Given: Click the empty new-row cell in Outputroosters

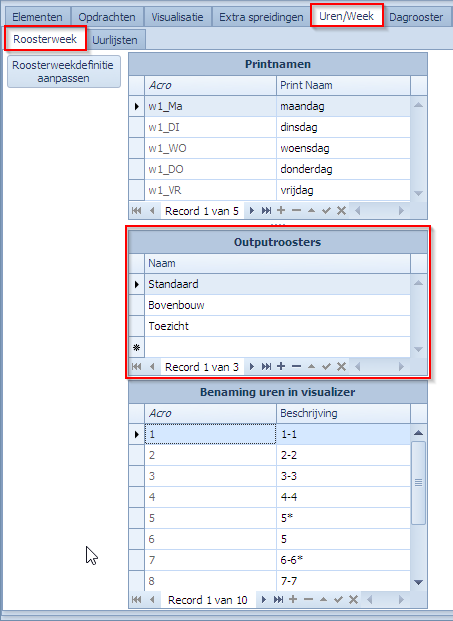Looking at the screenshot, I should click(277, 347).
